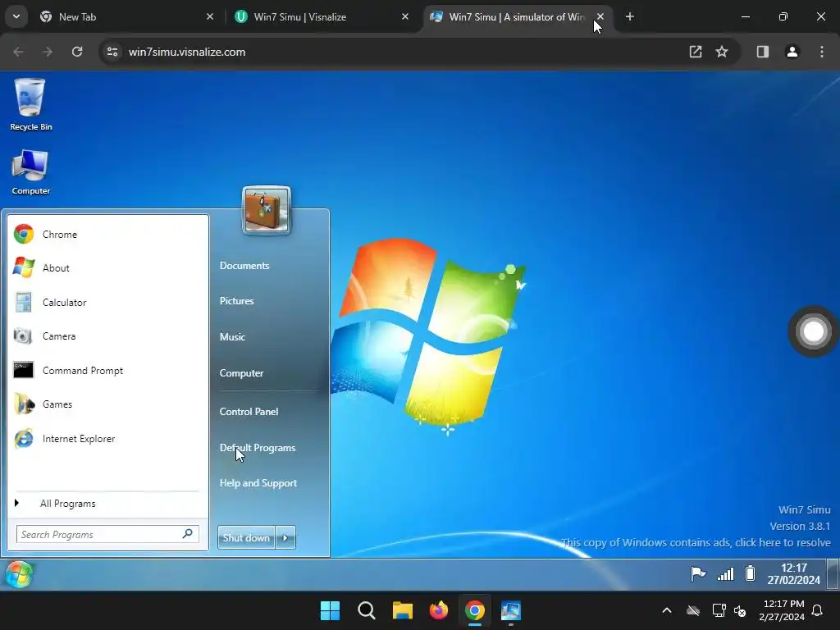Viewport: 840px width, 630px height.
Task: Click the ads notice 'click here to resolve'
Action: point(696,543)
